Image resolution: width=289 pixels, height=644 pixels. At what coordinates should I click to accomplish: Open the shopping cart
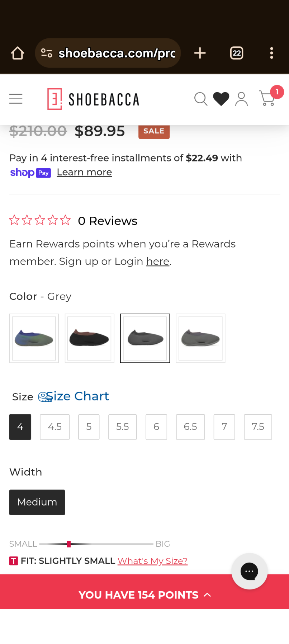(267, 98)
